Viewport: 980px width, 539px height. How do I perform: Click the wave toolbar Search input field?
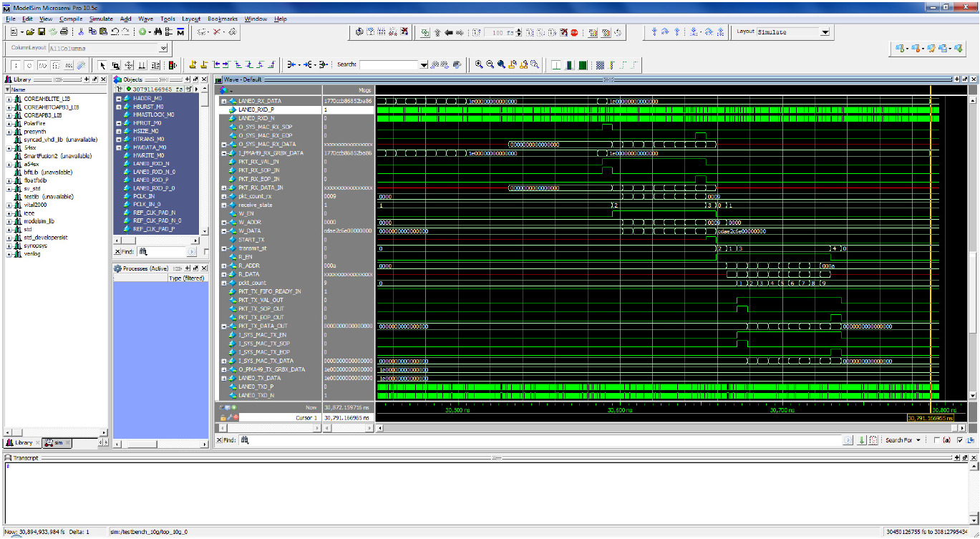click(388, 64)
